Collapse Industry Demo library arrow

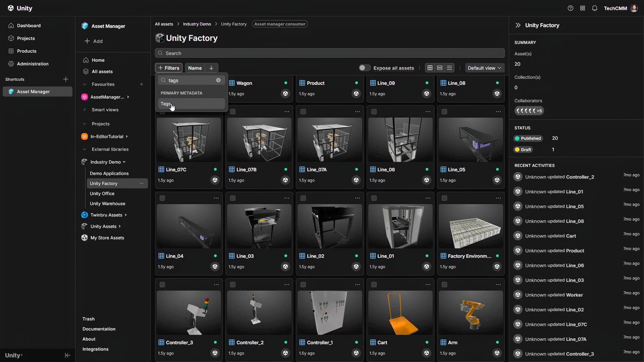click(x=124, y=162)
